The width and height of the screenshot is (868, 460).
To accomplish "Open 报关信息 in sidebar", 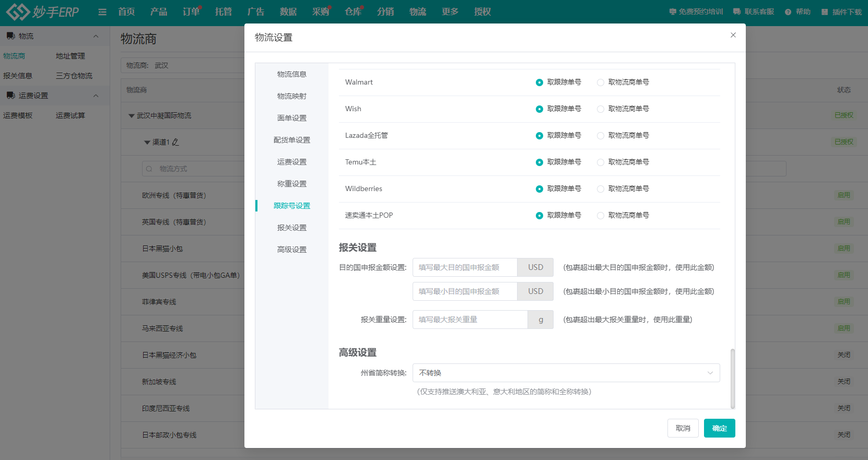I will [18, 76].
